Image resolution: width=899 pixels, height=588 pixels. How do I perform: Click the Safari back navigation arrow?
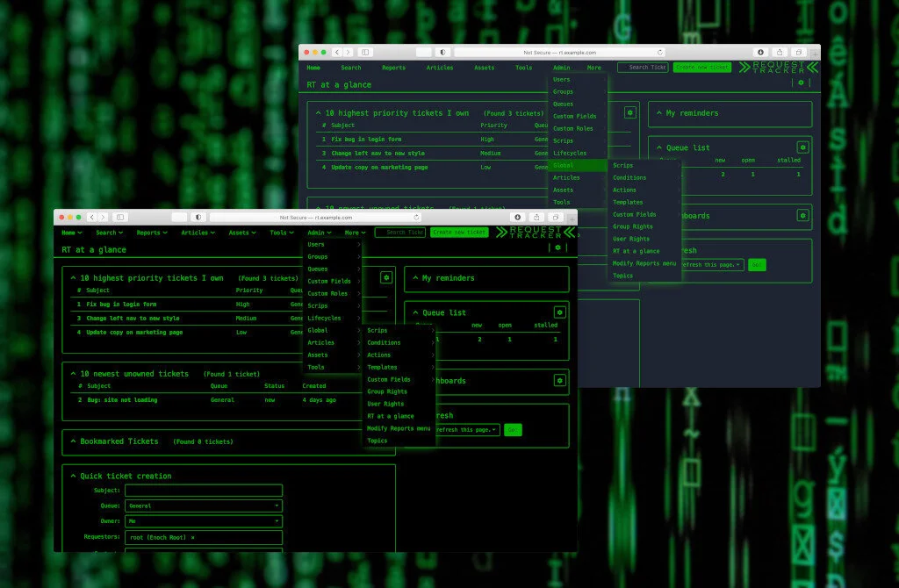(x=91, y=217)
